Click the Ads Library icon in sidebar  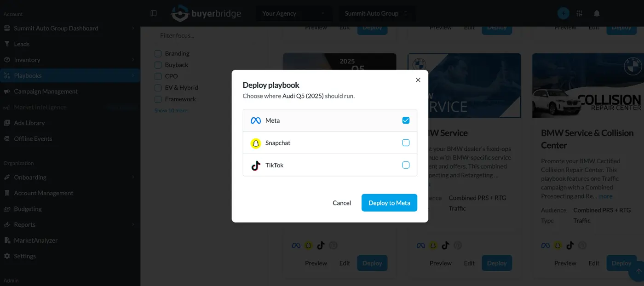pos(7,123)
